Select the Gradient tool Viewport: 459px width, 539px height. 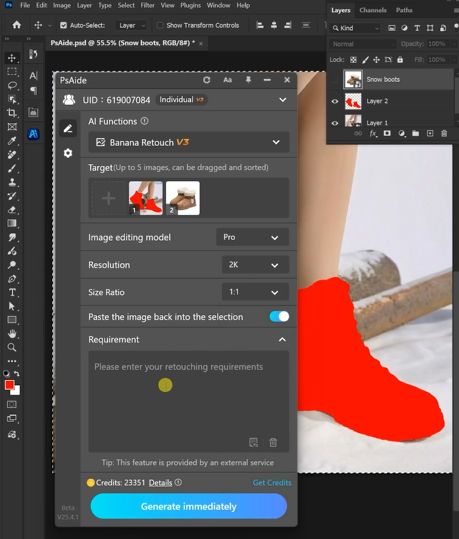click(12, 223)
